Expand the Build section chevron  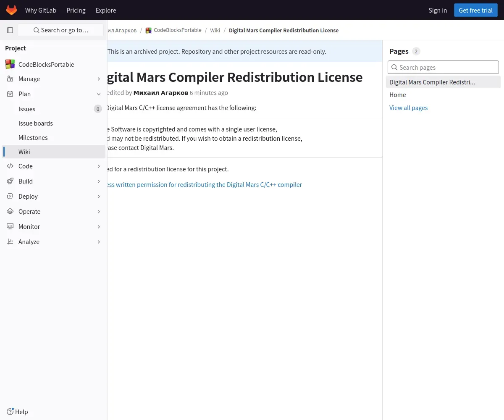pos(99,181)
